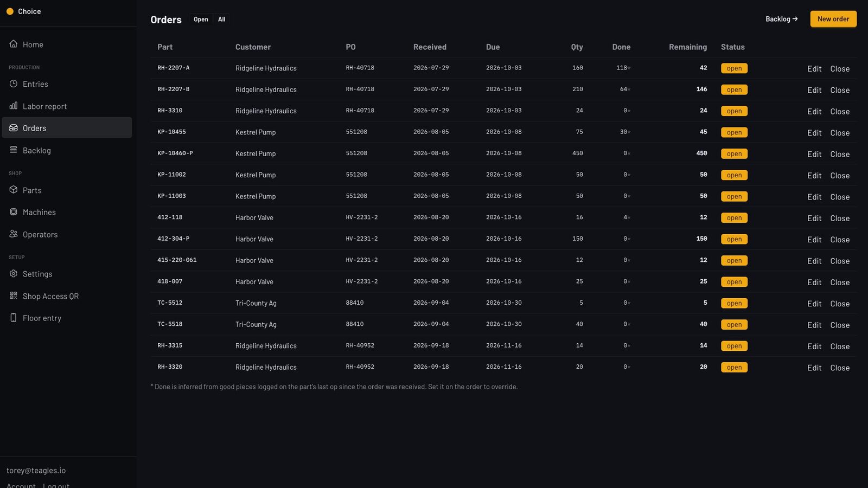The width and height of the screenshot is (868, 488).
Task: Click the Backlog list icon
Action: [14, 150]
